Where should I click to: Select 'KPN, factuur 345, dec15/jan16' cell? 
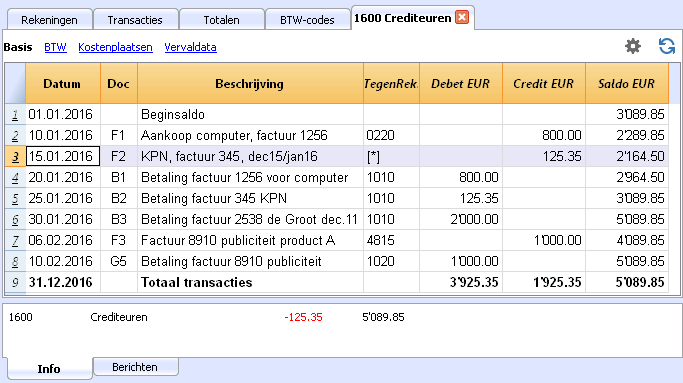[x=250, y=156]
